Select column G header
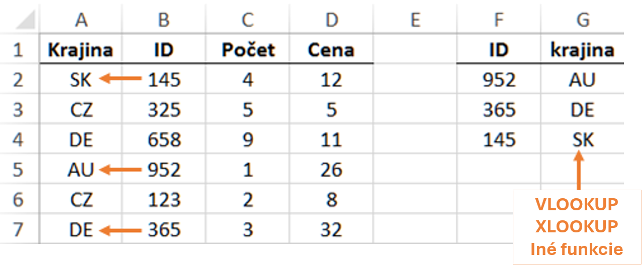The image size is (644, 268). (583, 20)
